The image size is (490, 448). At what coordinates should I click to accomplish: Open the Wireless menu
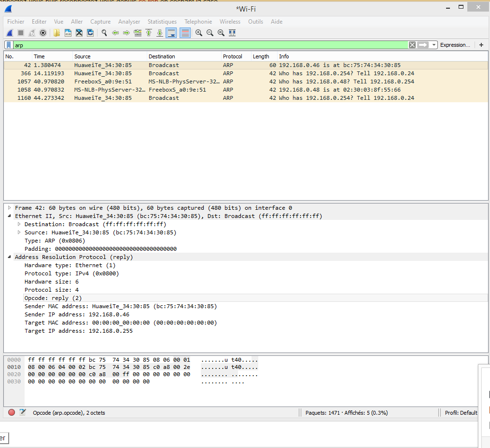[x=230, y=22]
